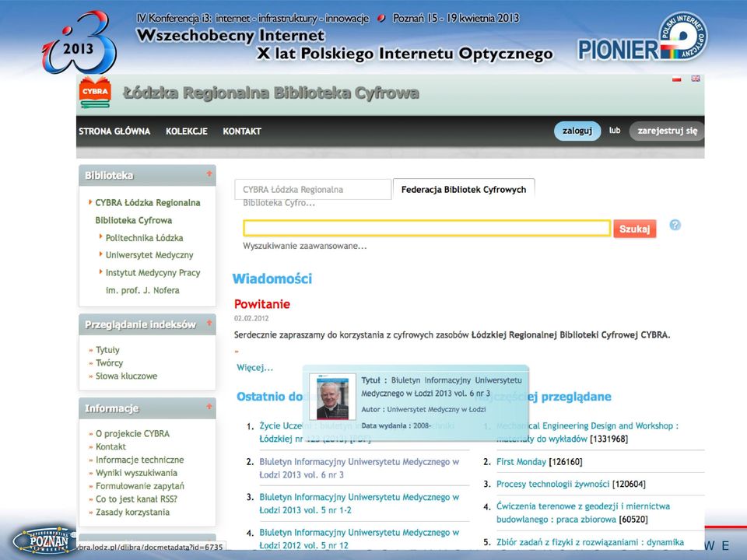This screenshot has height=560, width=747.
Task: Select CYBRA Łódzka Regionalna search tab
Action: pyautogui.click(x=313, y=190)
